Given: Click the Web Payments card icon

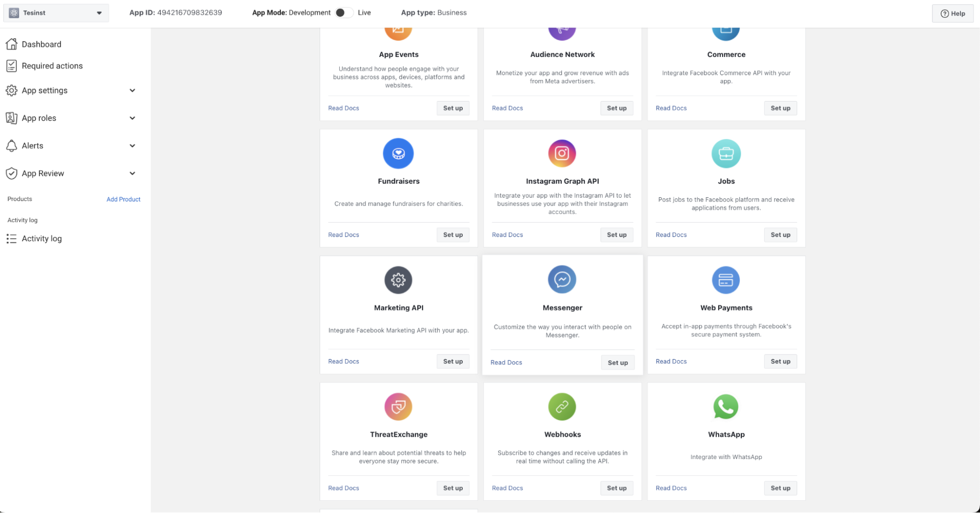Looking at the screenshot, I should [x=726, y=280].
